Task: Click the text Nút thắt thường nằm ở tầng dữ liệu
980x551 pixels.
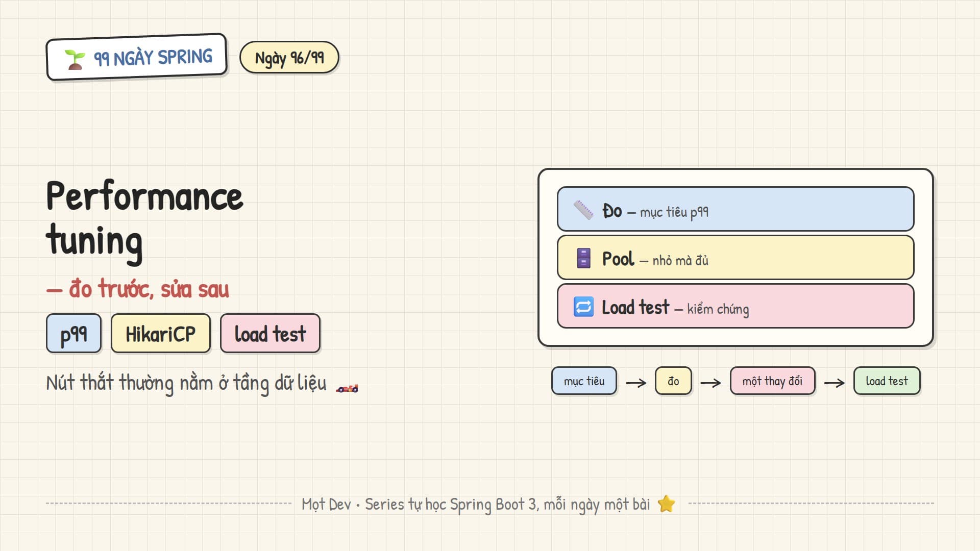Action: (x=186, y=383)
